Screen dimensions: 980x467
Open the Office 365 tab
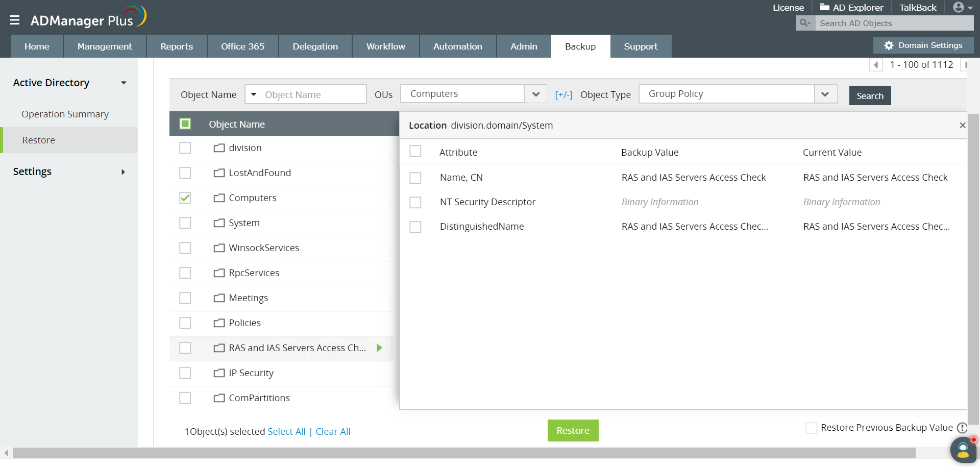coord(243,46)
